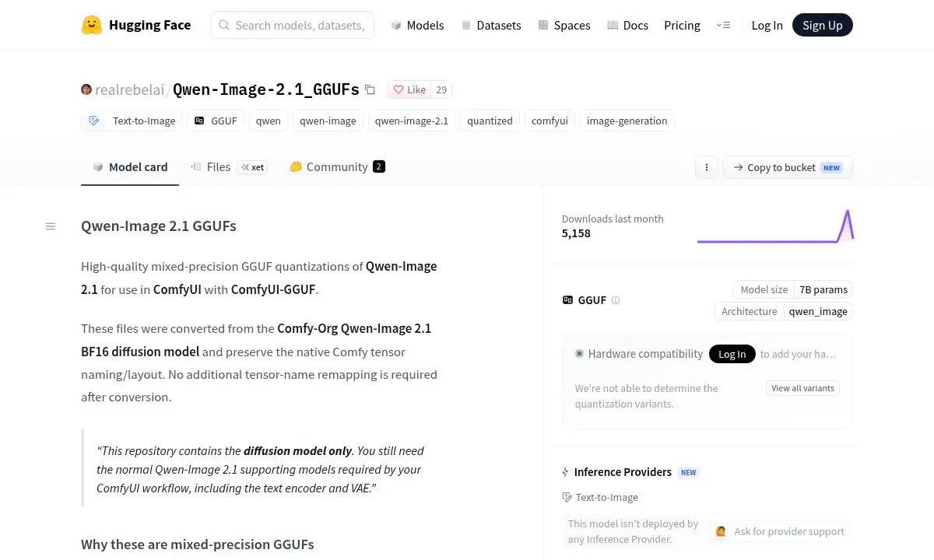Screen dimensions: 934x560
Task: Click the qwen-image tag
Action: (x=328, y=121)
